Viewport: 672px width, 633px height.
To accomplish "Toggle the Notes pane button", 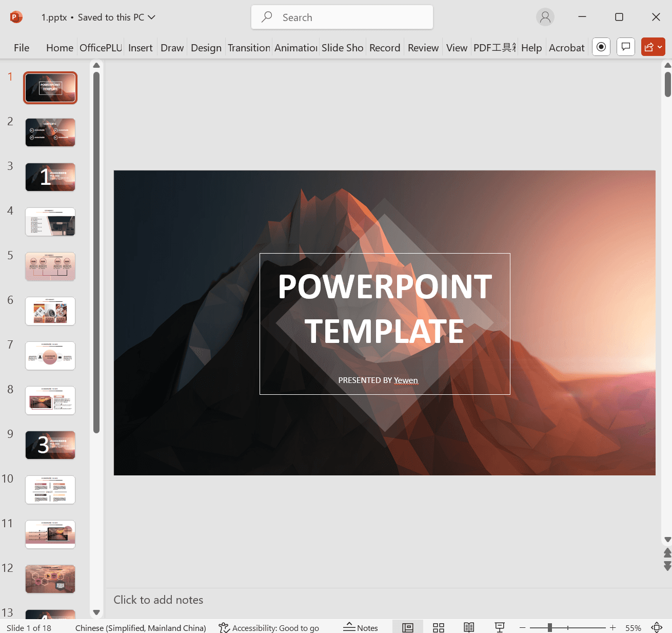I will (x=361, y=627).
